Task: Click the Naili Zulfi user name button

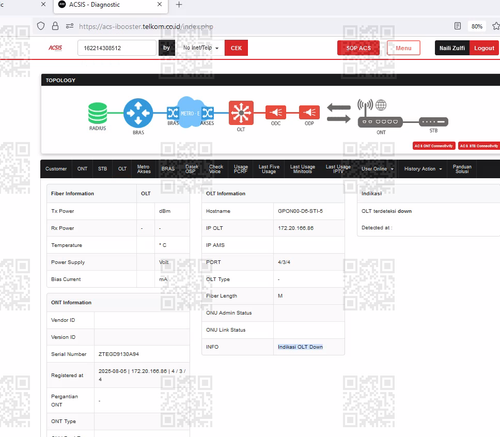Action: [452, 48]
